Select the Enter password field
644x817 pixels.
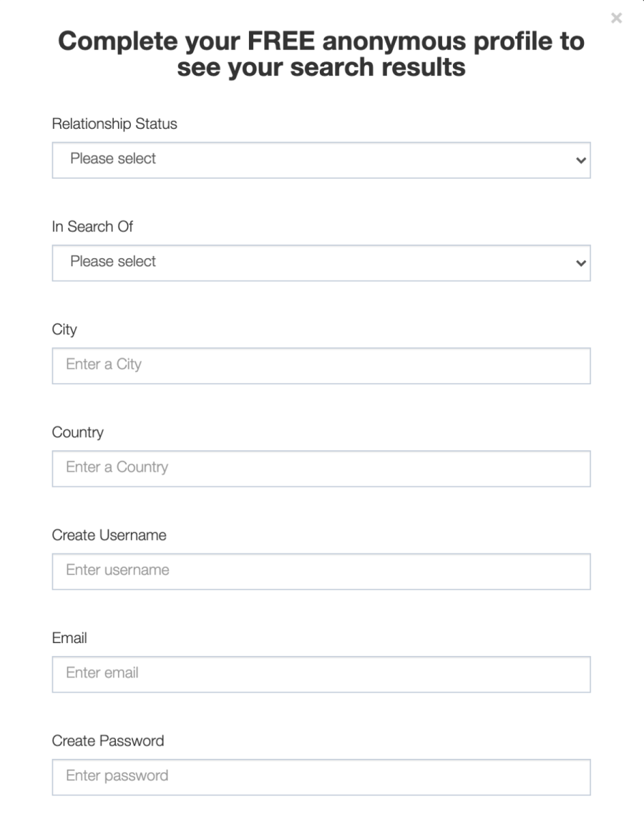tap(321, 778)
